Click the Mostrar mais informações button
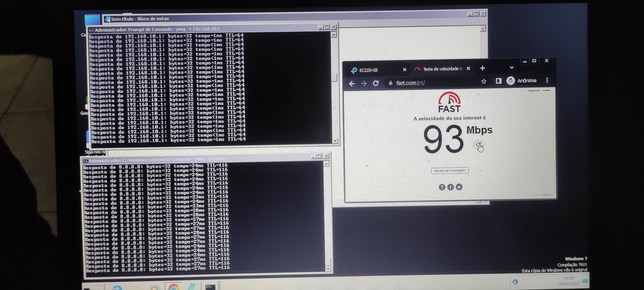The image size is (644, 290). point(450,171)
